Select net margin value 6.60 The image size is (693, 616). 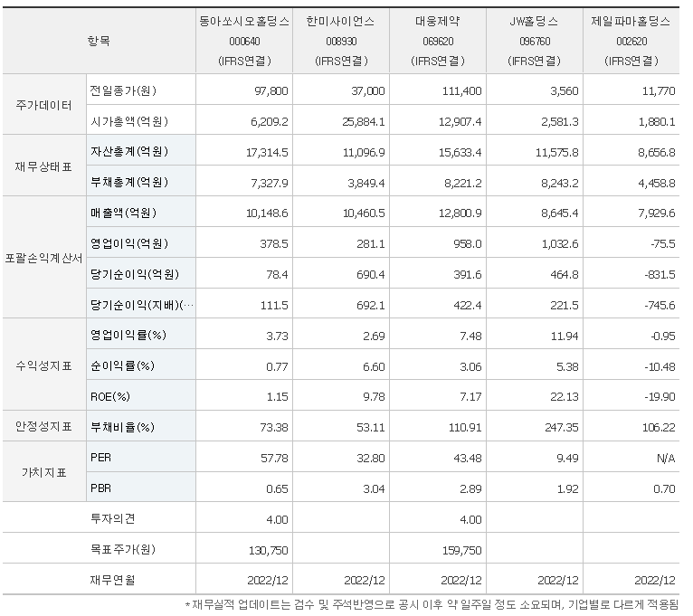tap(374, 366)
